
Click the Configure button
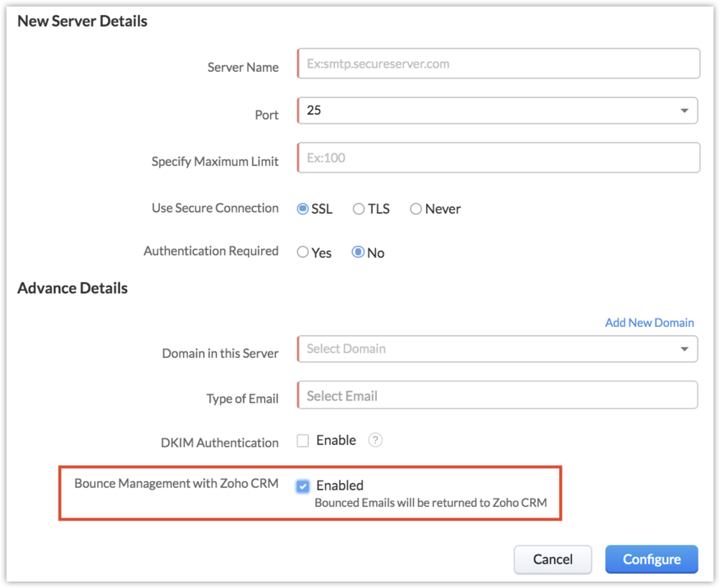[x=652, y=559]
